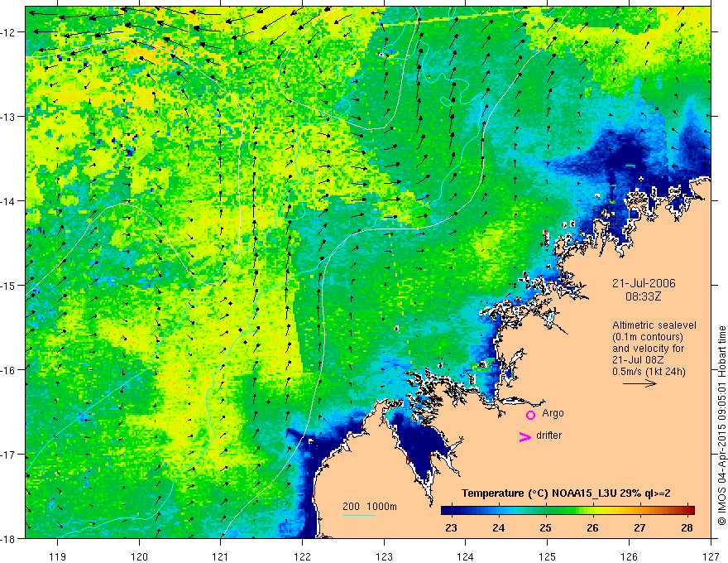Select the '08:33Z' time text
The image size is (728, 563).
pos(643,296)
